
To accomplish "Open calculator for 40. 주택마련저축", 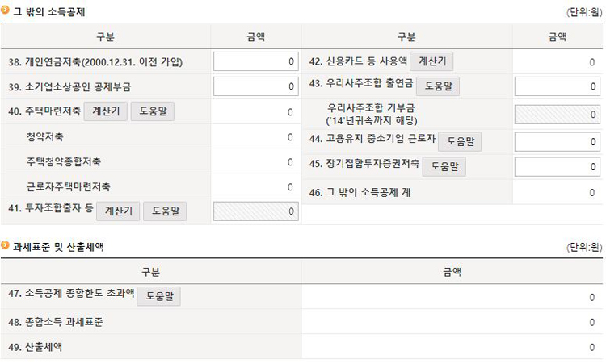I will (x=106, y=112).
